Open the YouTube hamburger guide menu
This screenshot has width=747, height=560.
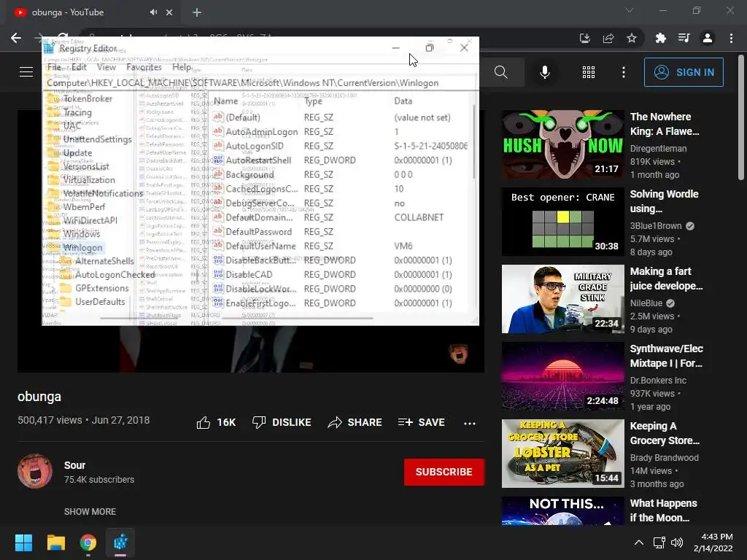(26, 72)
